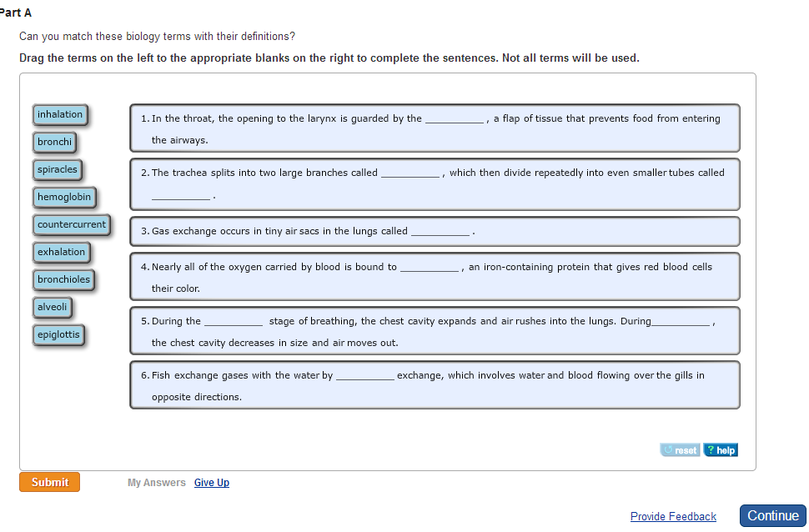Viewport: 809px width, 532px height.
Task: Click the blank in sentence 1 about larynx
Action: (x=455, y=119)
